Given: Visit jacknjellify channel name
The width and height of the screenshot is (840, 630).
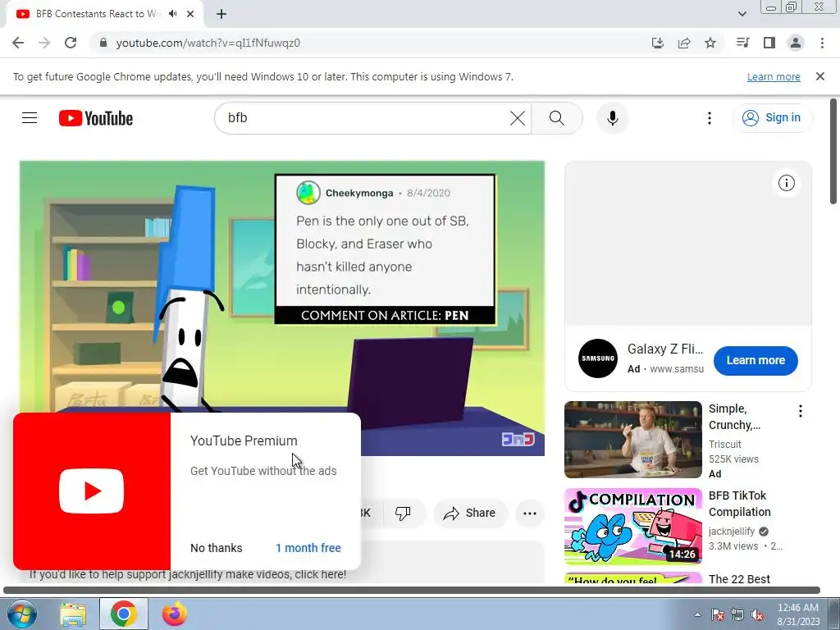Looking at the screenshot, I should 731,532.
